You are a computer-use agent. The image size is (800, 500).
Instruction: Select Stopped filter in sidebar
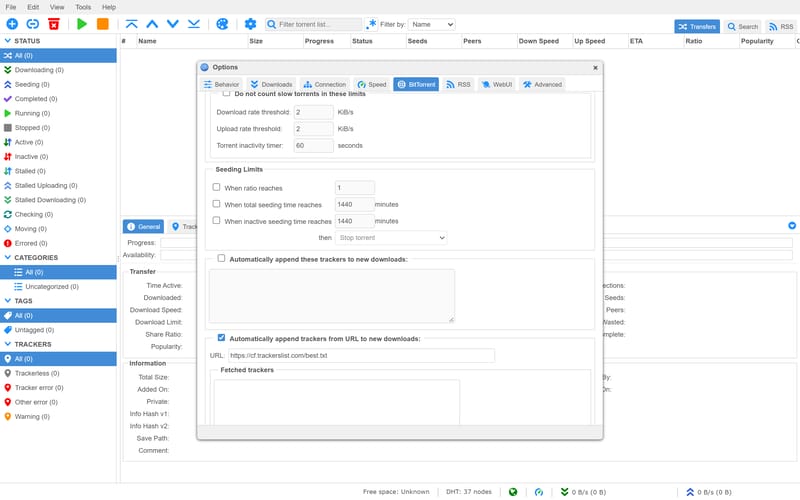pos(58,128)
